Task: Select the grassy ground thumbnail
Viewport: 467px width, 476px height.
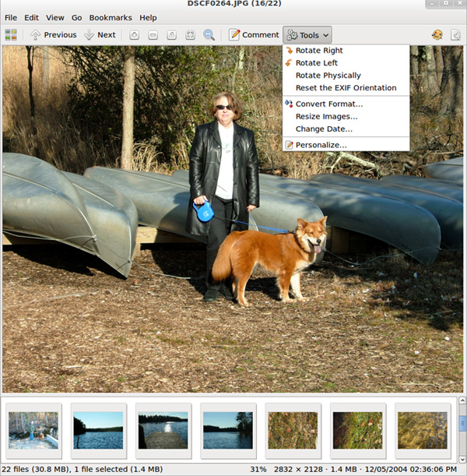Action: tap(293, 430)
